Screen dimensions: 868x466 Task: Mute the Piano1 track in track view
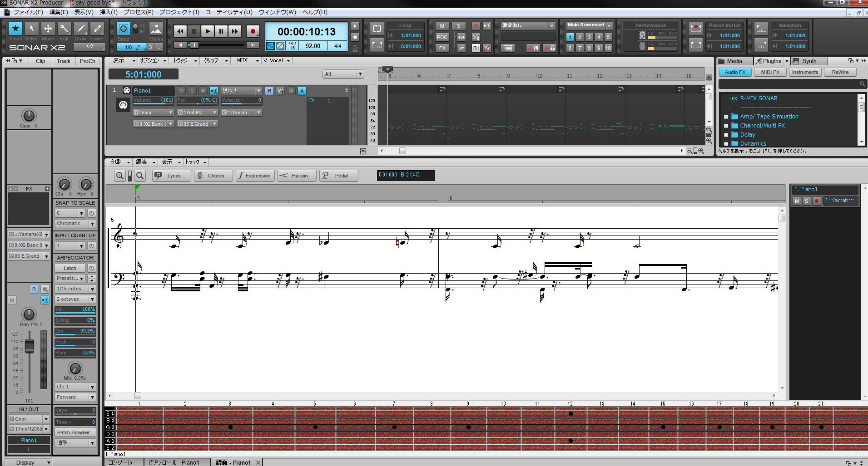pos(181,91)
